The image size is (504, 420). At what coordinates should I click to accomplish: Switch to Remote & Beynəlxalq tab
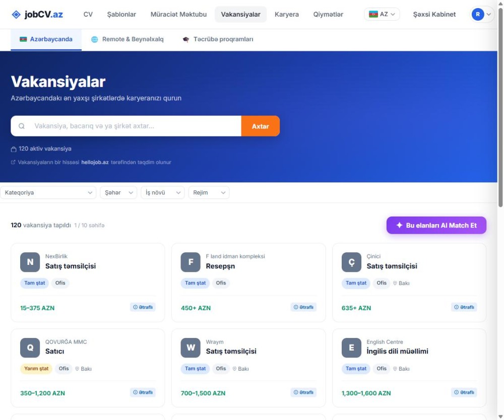click(x=128, y=39)
